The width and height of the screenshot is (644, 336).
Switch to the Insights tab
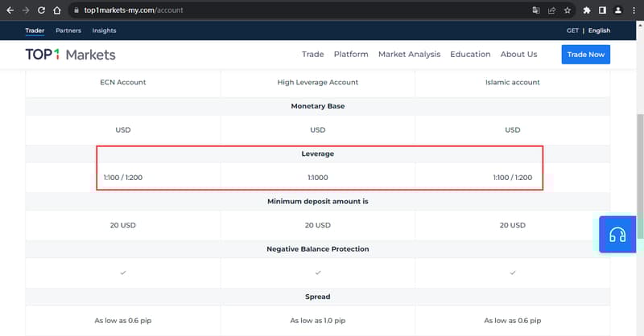pyautogui.click(x=104, y=31)
